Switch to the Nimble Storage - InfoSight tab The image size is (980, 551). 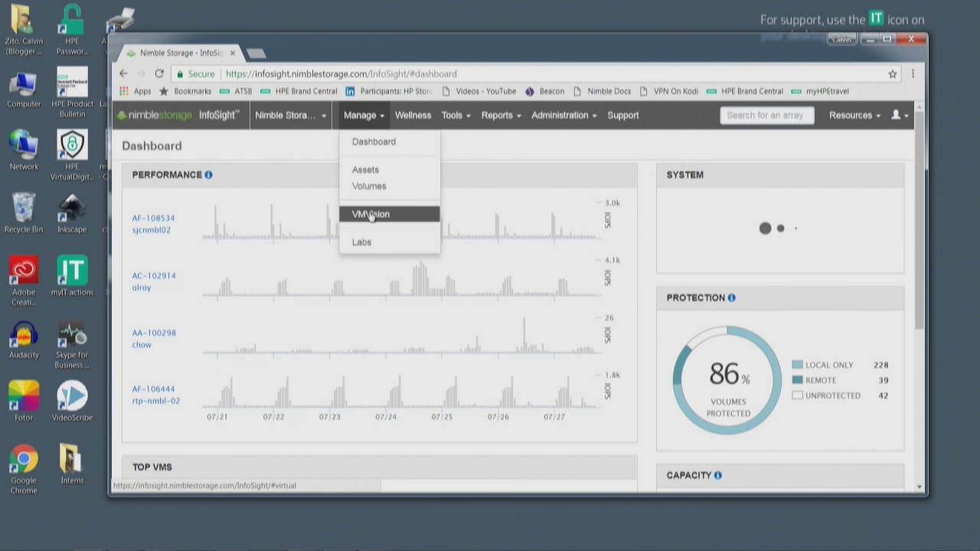pos(181,53)
